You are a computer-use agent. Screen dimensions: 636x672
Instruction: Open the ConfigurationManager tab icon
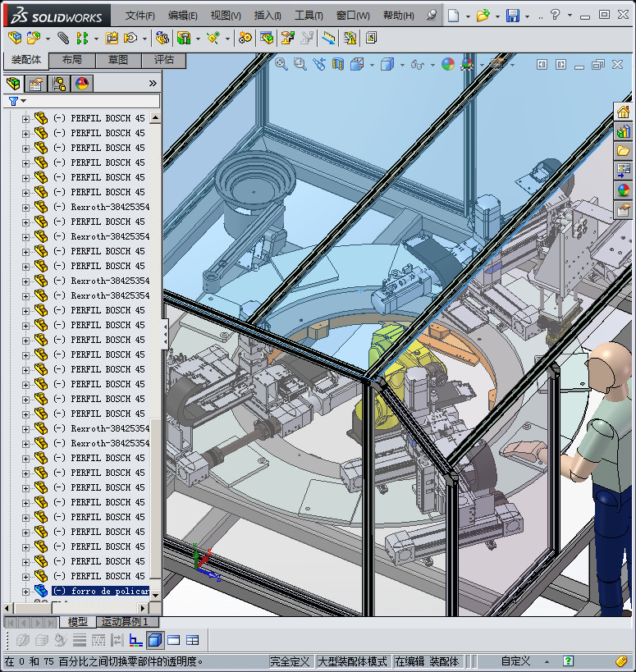(x=59, y=83)
